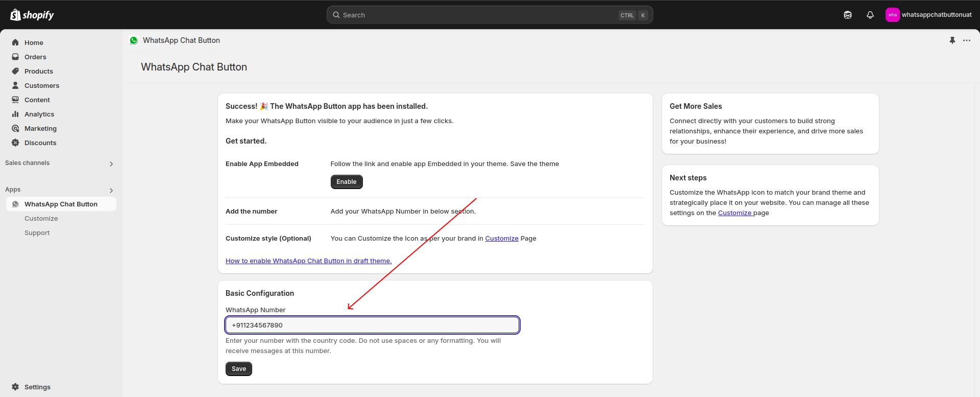Open the whatsappchatbuttonuat account menu
This screenshot has height=397, width=980.
click(929, 15)
